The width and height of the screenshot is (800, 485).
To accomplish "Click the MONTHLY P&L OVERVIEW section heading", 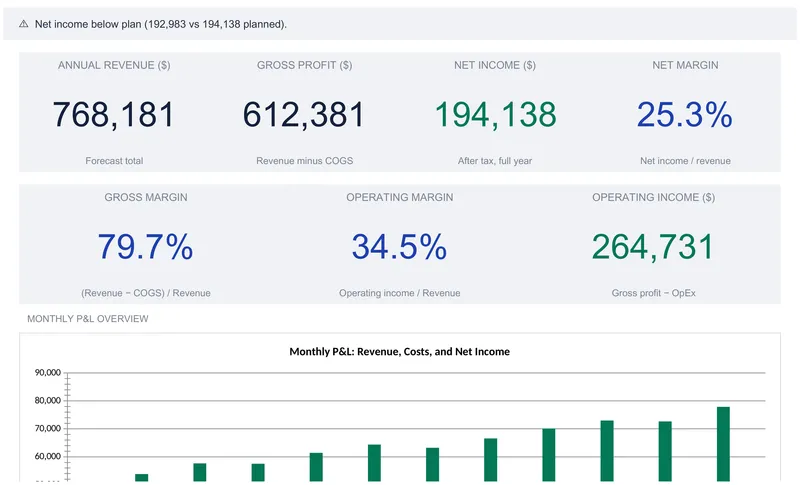I will [x=88, y=319].
